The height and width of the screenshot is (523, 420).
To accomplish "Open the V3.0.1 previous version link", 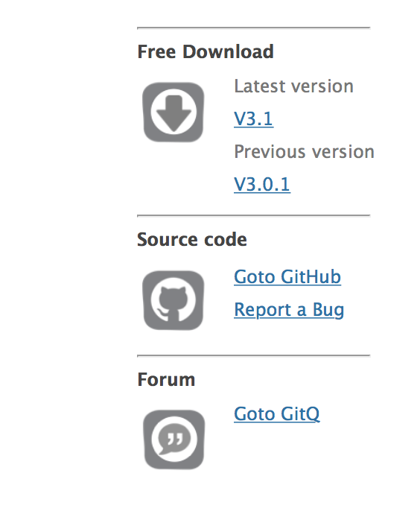I will coord(262,185).
